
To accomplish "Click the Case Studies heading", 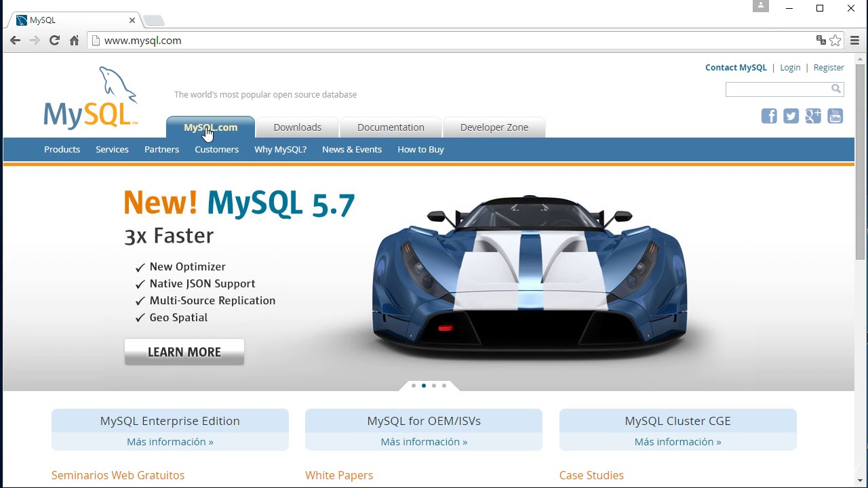I will coord(591,475).
